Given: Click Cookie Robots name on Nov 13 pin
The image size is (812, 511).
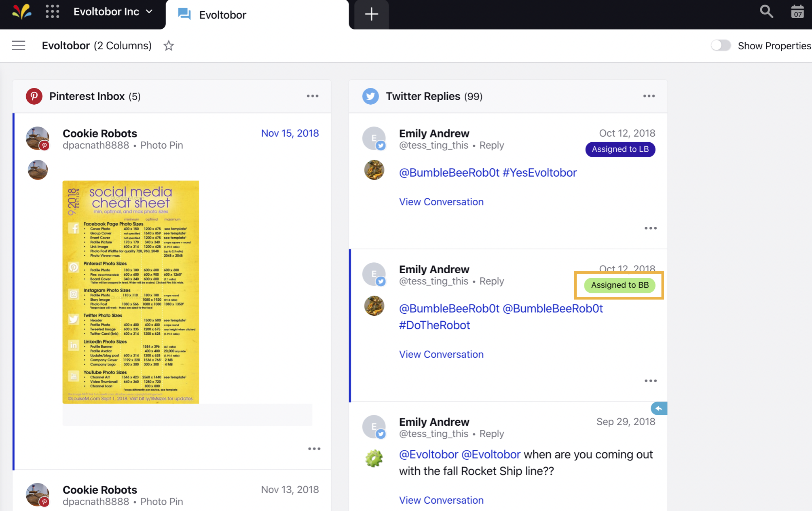Looking at the screenshot, I should [100, 490].
